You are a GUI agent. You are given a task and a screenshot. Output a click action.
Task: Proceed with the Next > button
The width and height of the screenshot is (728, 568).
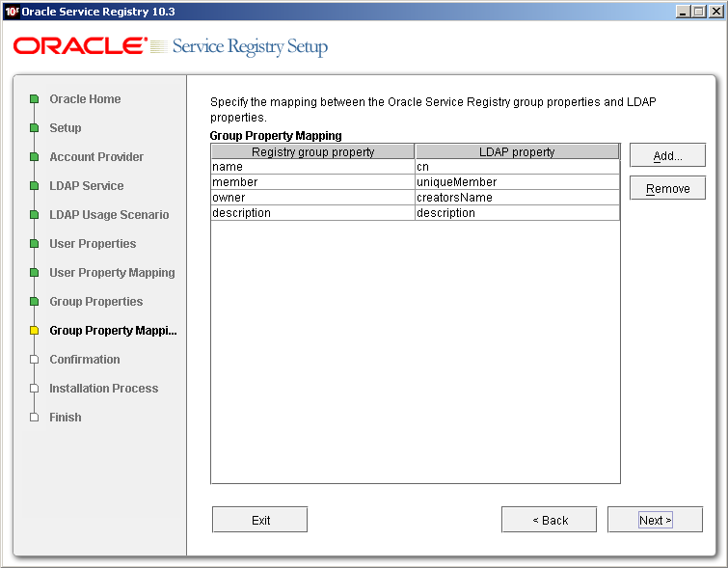pos(655,520)
